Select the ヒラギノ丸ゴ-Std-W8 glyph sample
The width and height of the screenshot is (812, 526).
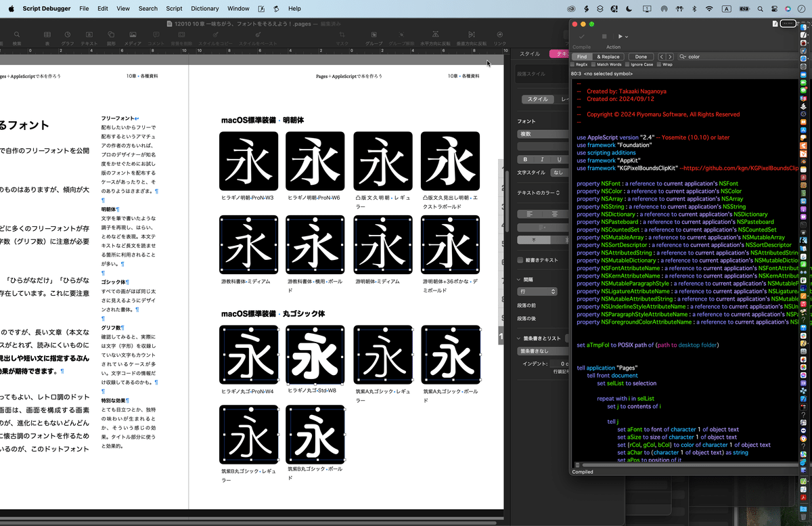pyautogui.click(x=315, y=355)
